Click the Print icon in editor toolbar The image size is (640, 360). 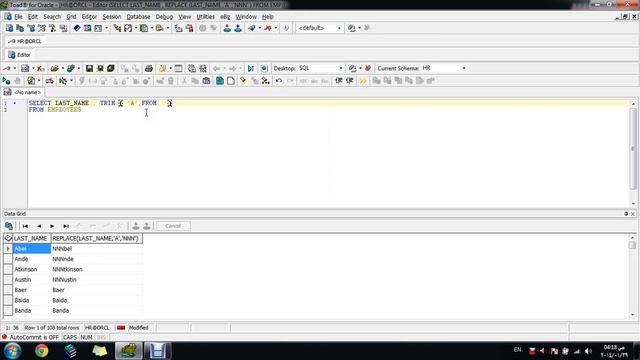(x=149, y=69)
